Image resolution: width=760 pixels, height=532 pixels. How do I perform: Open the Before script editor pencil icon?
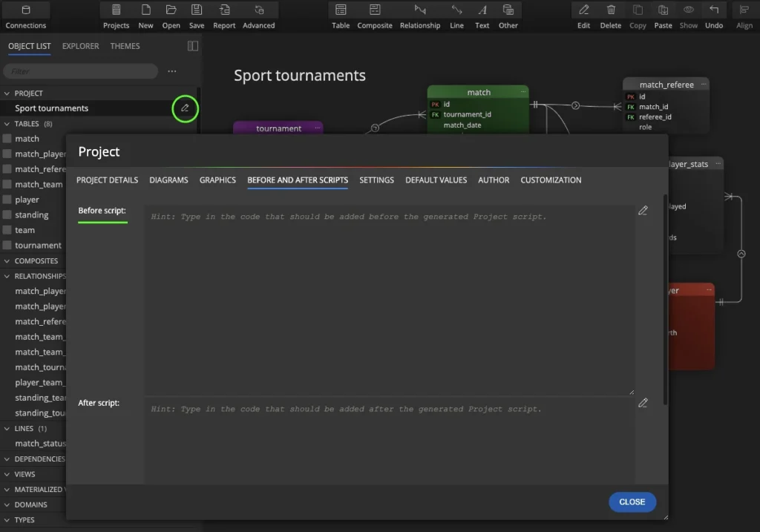(643, 211)
